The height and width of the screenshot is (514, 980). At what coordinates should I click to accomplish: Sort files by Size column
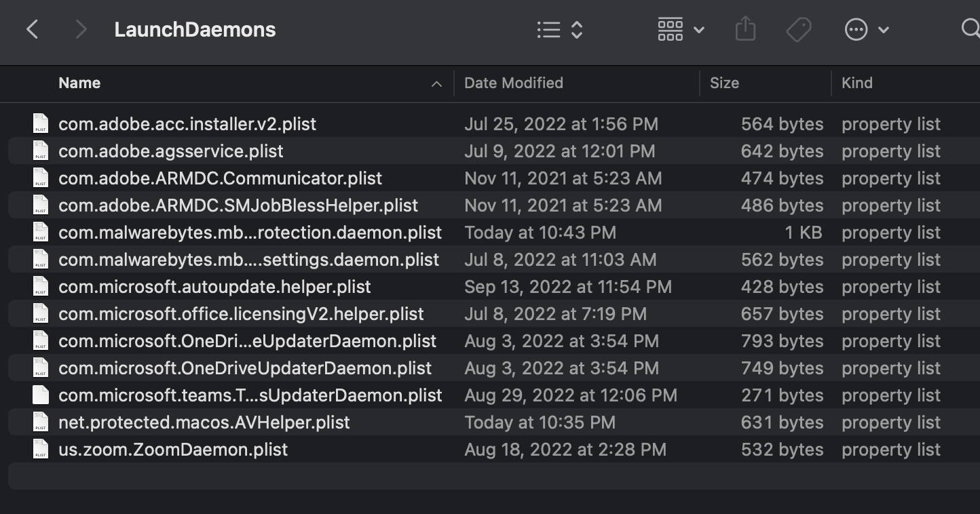point(724,83)
